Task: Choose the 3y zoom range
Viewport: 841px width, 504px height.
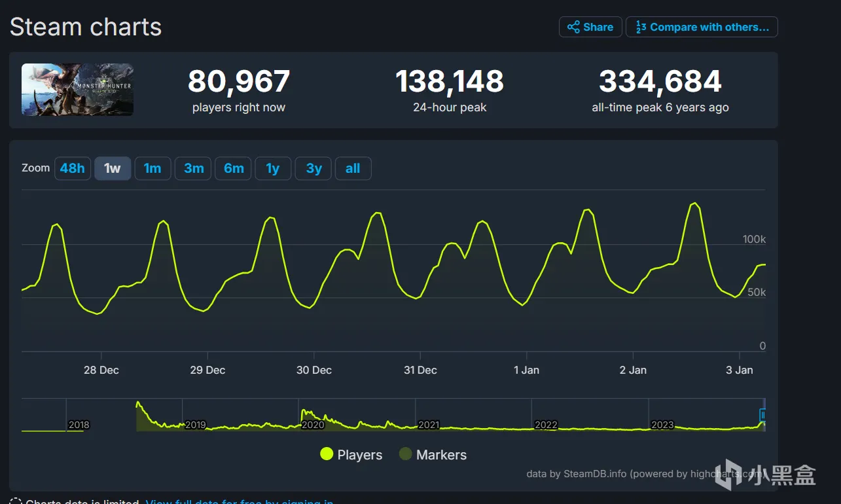Action: 313,168
